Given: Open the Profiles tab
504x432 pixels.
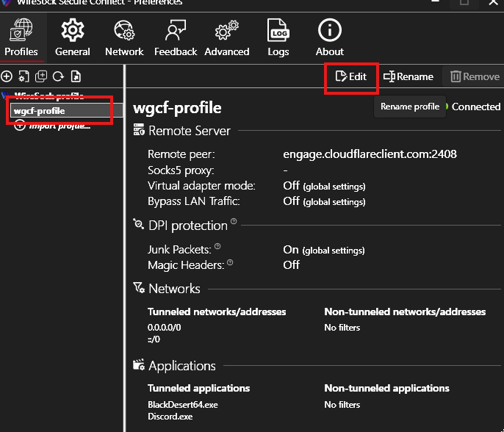Looking at the screenshot, I should tap(21, 38).
